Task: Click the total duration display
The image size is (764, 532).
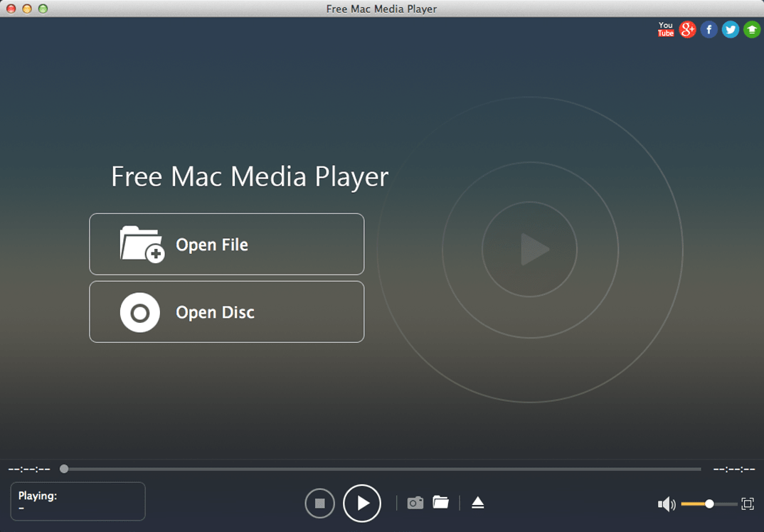Action: [x=734, y=469]
